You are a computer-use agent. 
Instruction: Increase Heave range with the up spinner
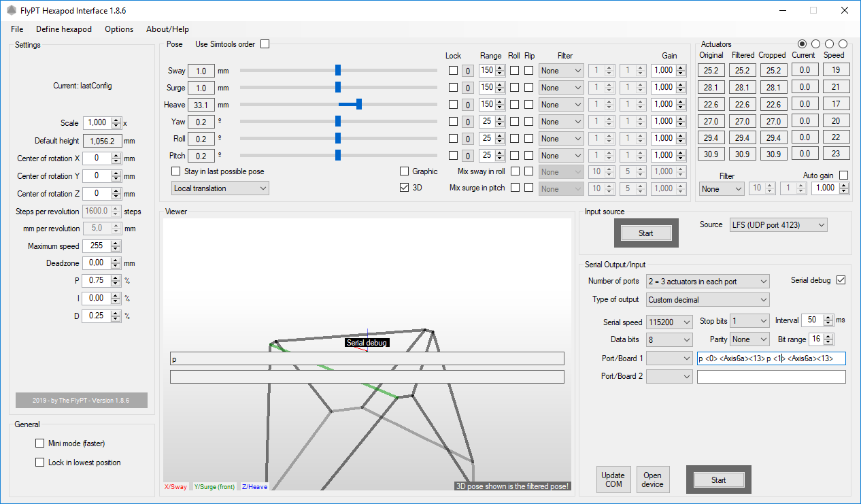click(501, 102)
